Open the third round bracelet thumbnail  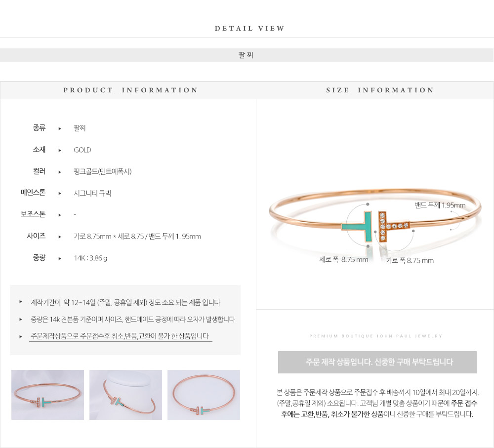coord(204,395)
